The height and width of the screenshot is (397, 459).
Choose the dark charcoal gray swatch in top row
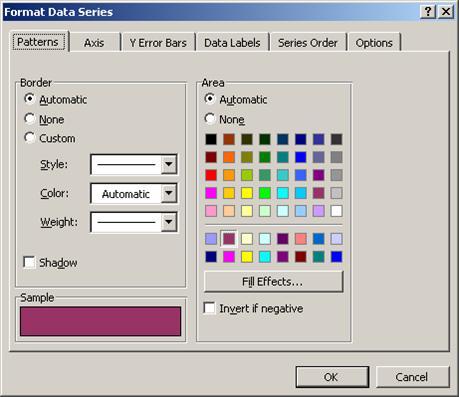coord(336,139)
